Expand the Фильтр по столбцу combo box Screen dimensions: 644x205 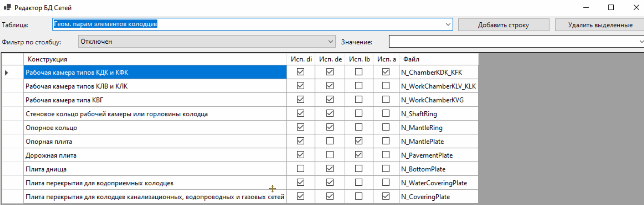point(330,41)
